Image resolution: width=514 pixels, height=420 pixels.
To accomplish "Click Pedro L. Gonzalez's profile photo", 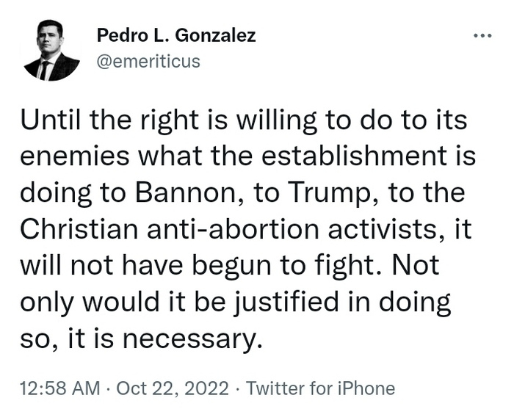I will (x=51, y=50).
